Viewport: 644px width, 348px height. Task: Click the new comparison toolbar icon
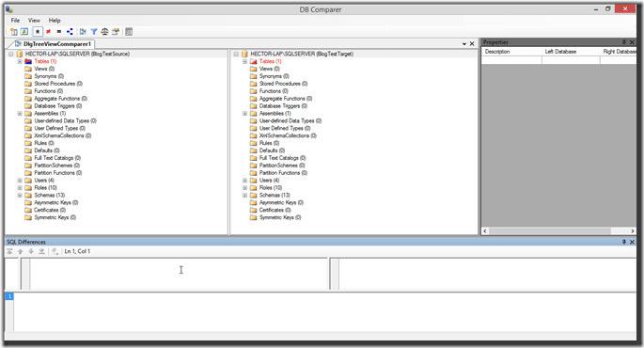(x=14, y=32)
